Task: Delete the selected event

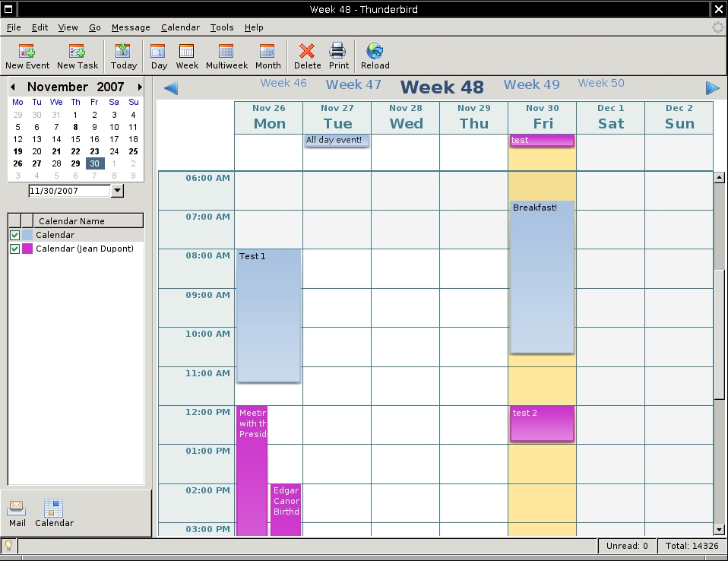Action: [x=307, y=56]
